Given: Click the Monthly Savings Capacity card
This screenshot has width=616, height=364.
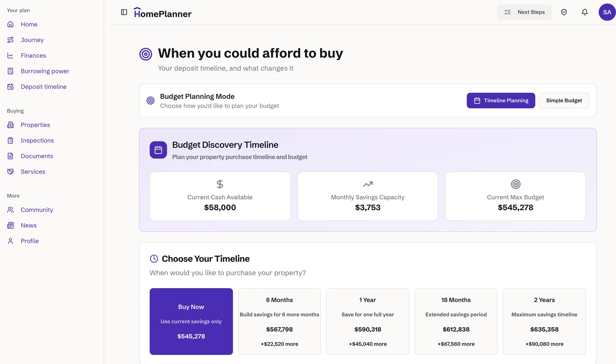Looking at the screenshot, I should click(368, 196).
